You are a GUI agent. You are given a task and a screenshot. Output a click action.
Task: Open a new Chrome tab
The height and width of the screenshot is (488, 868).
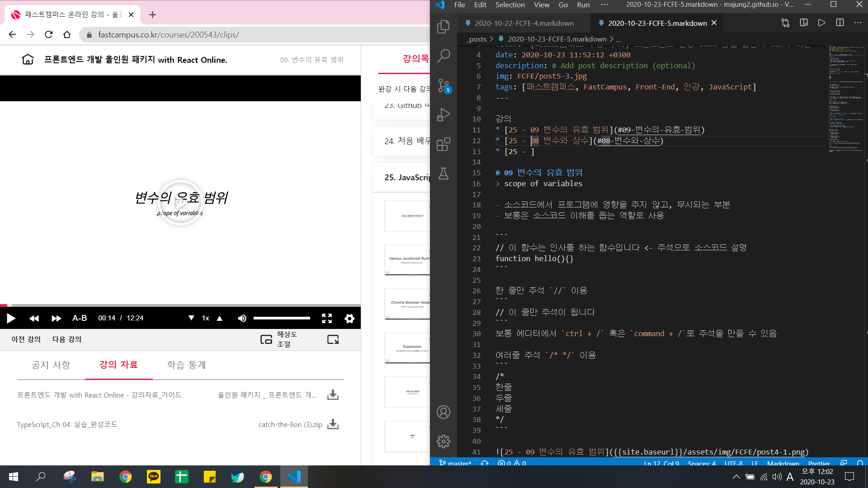[152, 14]
